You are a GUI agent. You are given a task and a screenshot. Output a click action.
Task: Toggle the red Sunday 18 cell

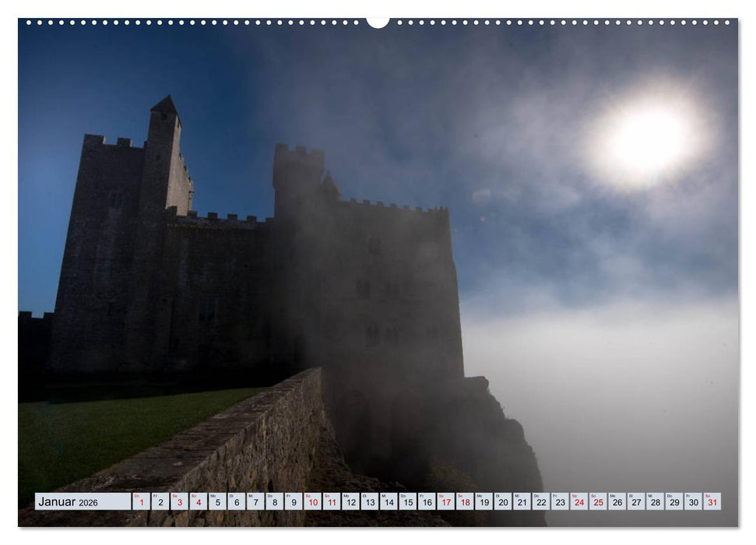pyautogui.click(x=466, y=501)
